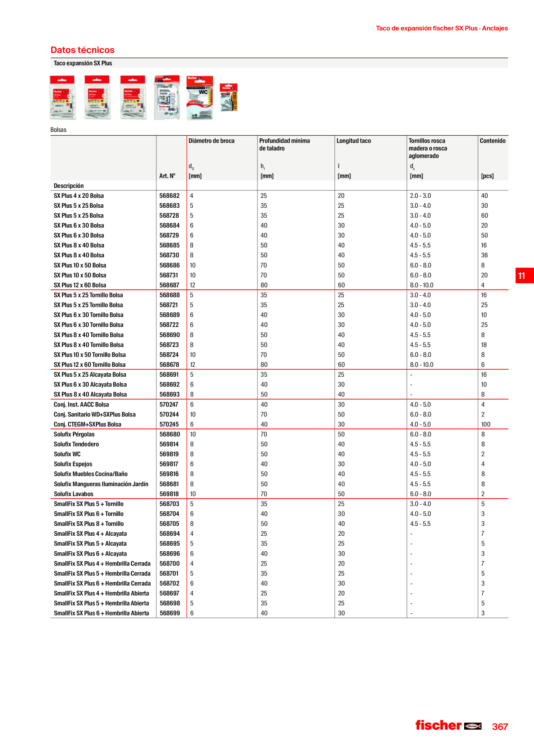Click the 'Descripción' header cell

[x=69, y=186]
